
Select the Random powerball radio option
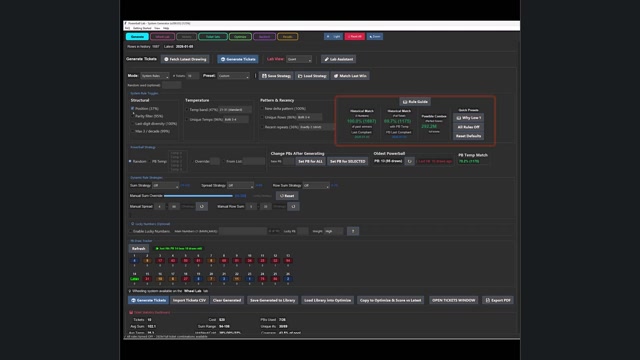[130, 161]
